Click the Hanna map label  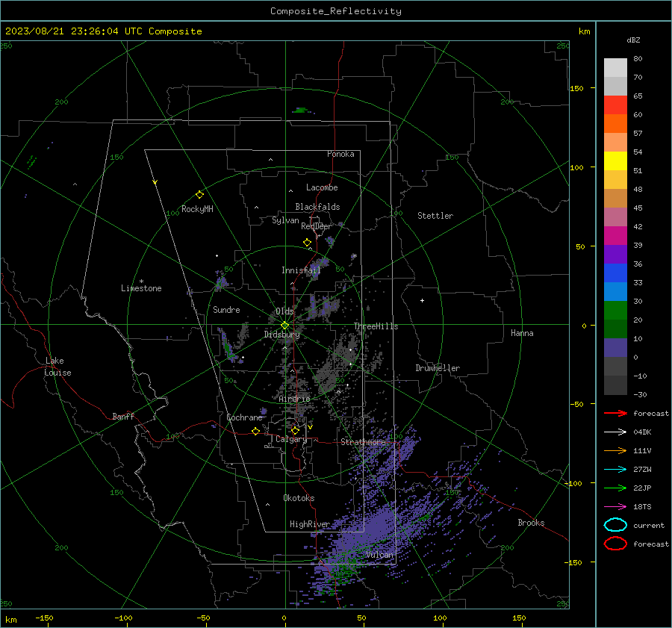click(x=522, y=333)
